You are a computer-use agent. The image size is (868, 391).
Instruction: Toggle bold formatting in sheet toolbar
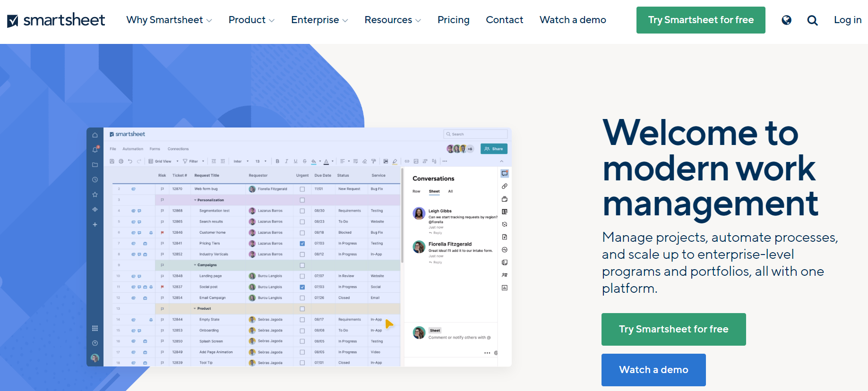pos(277,161)
